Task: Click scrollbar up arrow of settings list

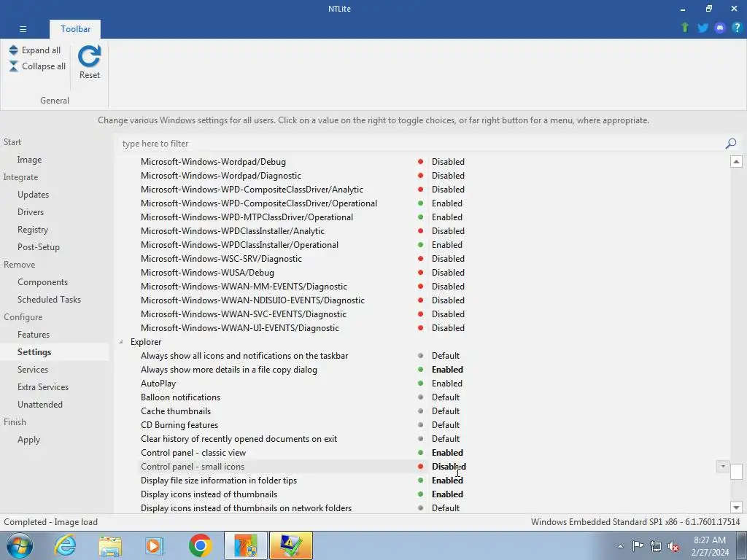Action: (736, 161)
